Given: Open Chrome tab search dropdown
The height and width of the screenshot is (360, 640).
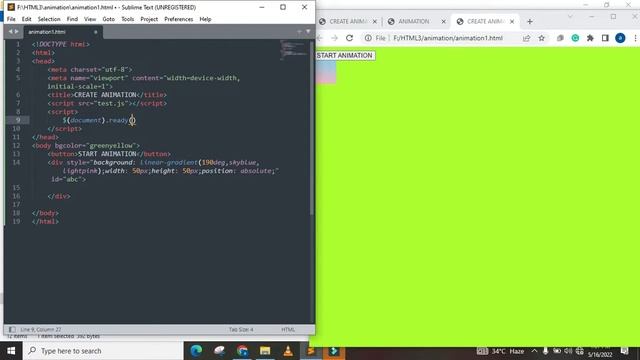Looking at the screenshot, I should click(570, 17).
